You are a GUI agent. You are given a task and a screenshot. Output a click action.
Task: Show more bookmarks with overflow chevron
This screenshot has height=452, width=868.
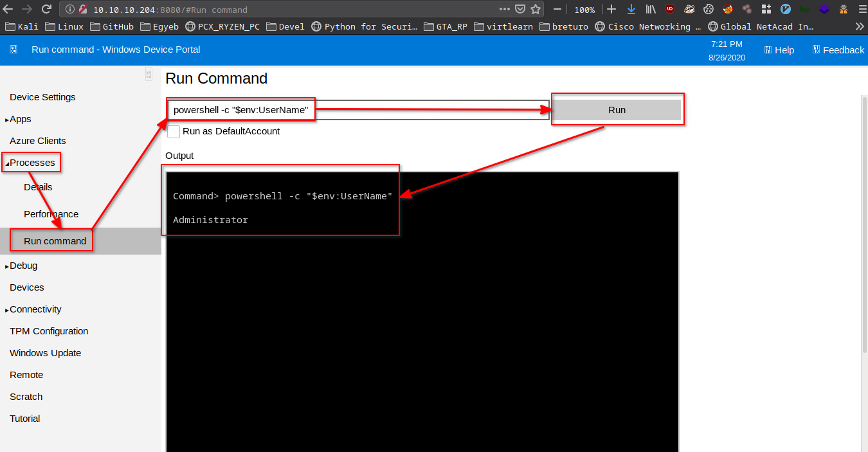coord(860,26)
